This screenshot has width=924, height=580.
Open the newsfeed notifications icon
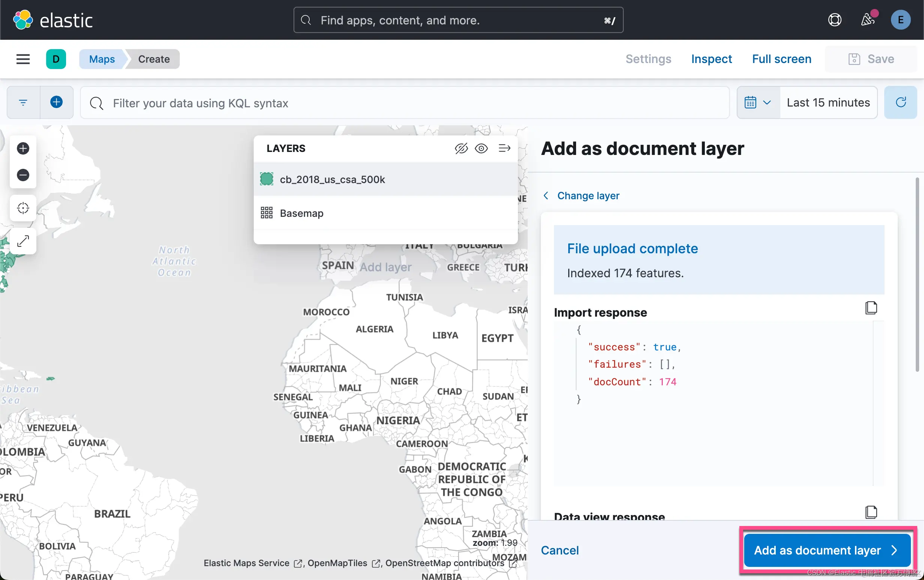click(868, 20)
